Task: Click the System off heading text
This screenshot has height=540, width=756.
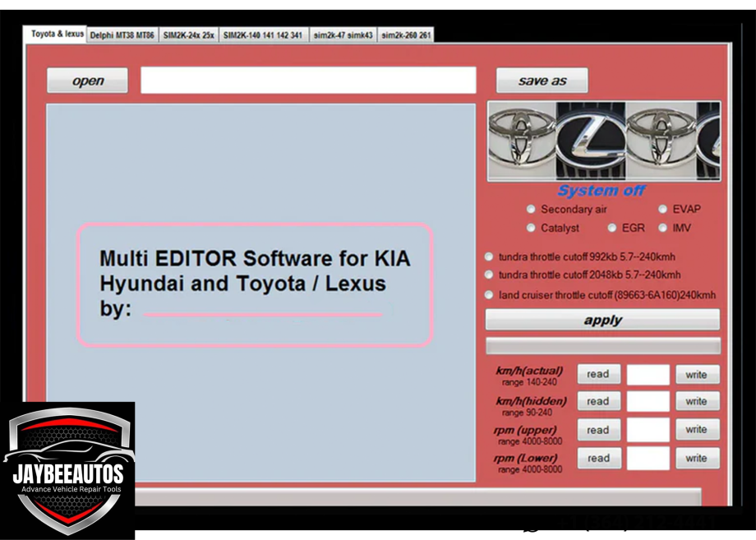Action: (x=602, y=191)
